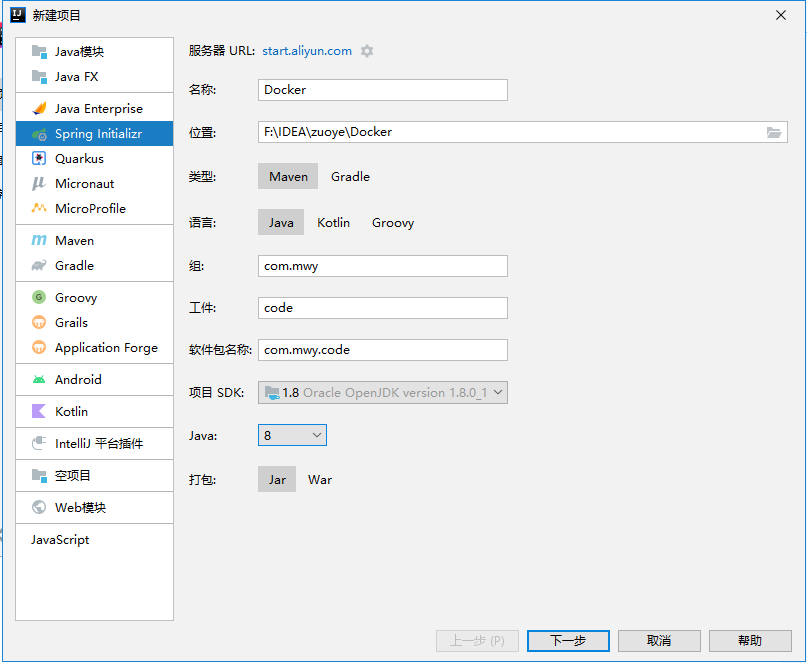The height and width of the screenshot is (663, 807).
Task: Click the Micronaut mu icon
Action: pos(39,184)
